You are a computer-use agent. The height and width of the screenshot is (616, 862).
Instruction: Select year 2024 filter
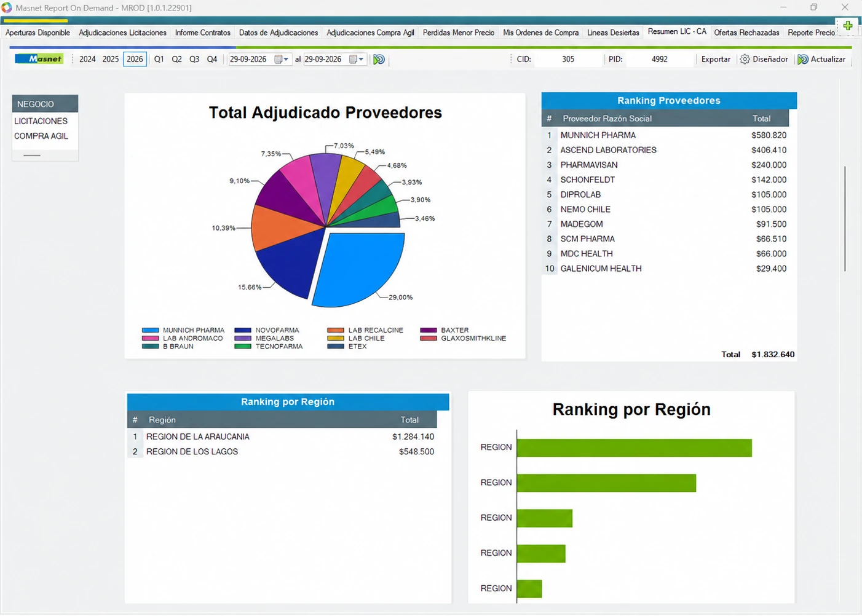[x=87, y=60]
